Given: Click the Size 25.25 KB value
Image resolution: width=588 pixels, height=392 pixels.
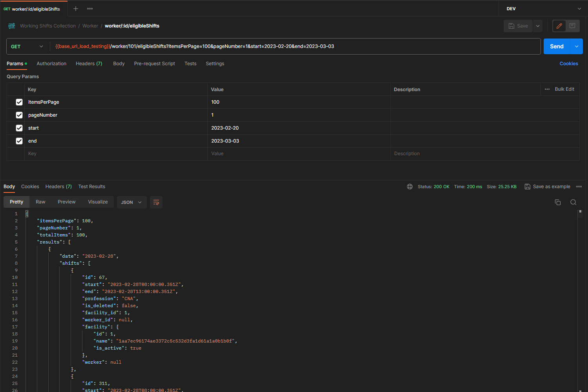Looking at the screenshot, I should [507, 187].
